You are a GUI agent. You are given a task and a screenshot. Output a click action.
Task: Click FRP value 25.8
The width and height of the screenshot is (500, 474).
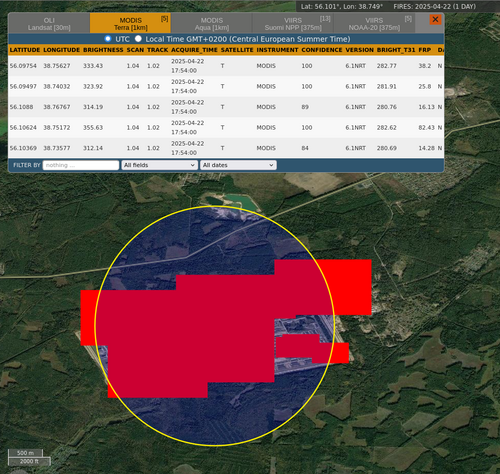(425, 87)
